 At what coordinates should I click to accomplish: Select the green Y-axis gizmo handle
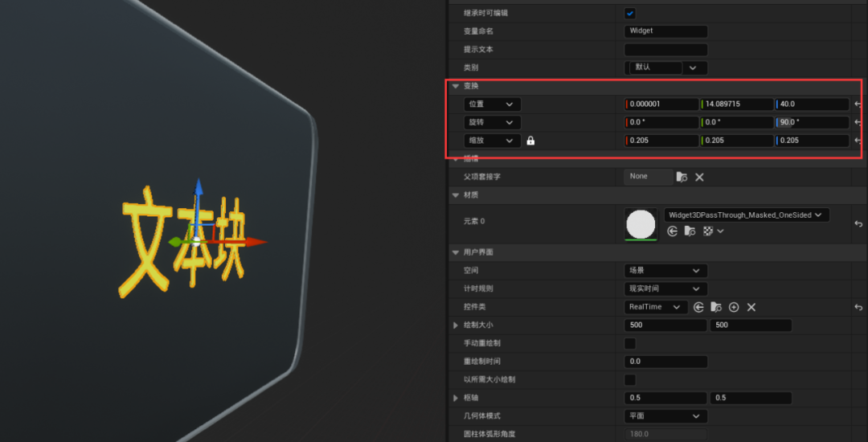175,242
